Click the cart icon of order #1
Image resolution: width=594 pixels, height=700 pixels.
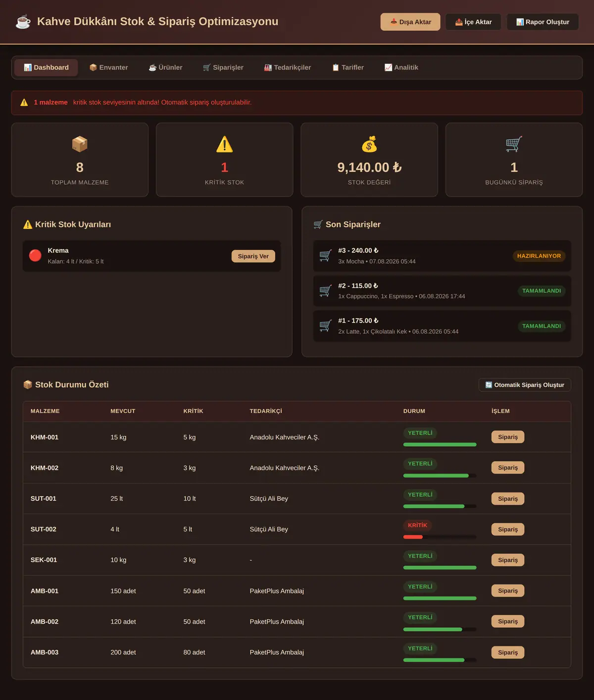click(325, 325)
